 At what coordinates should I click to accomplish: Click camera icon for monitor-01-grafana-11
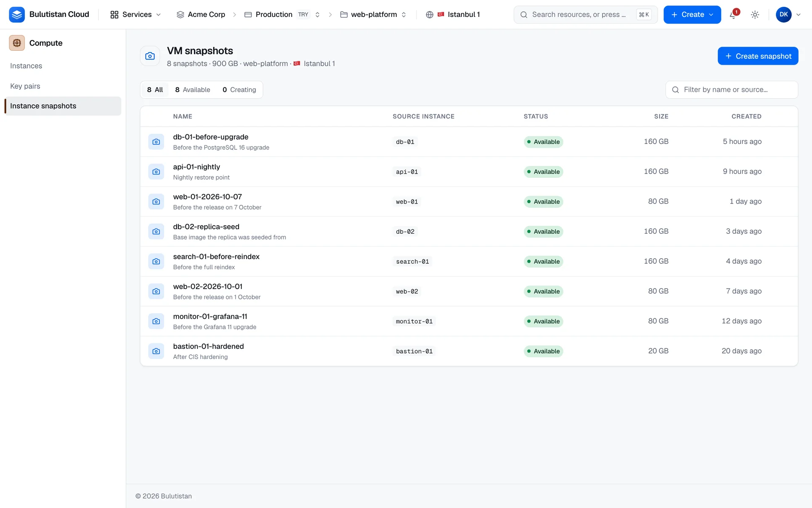(x=156, y=321)
